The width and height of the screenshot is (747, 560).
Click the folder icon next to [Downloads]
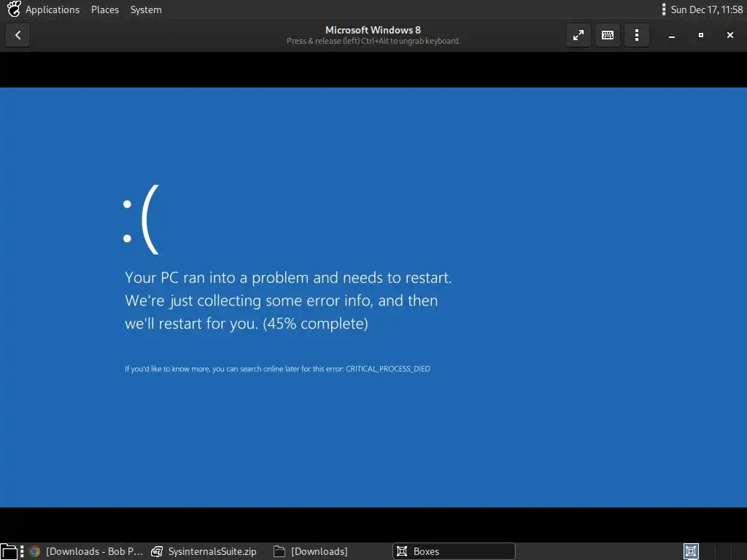click(x=279, y=551)
